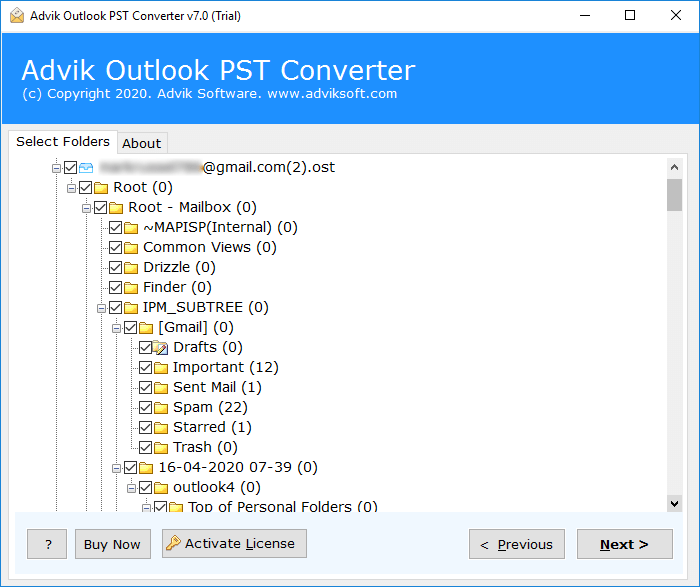
Task: Toggle the Root - Mailbox checkbox
Action: pyautogui.click(x=100, y=208)
